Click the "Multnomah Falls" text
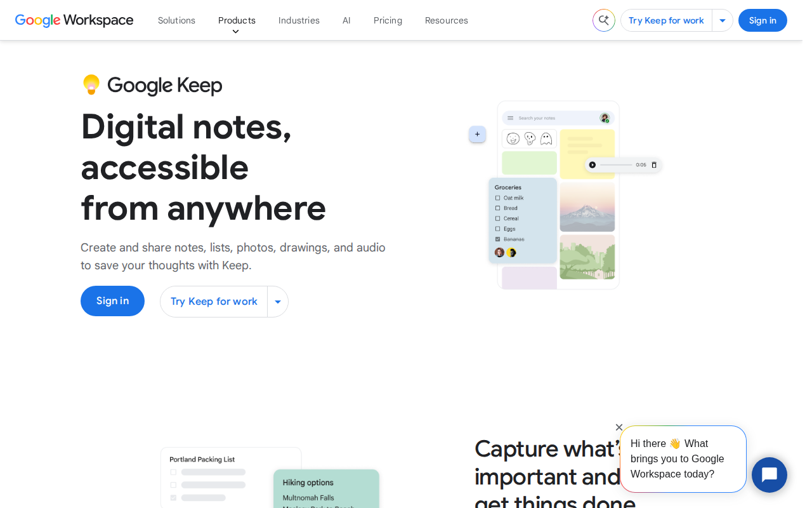The image size is (812, 508). click(308, 498)
